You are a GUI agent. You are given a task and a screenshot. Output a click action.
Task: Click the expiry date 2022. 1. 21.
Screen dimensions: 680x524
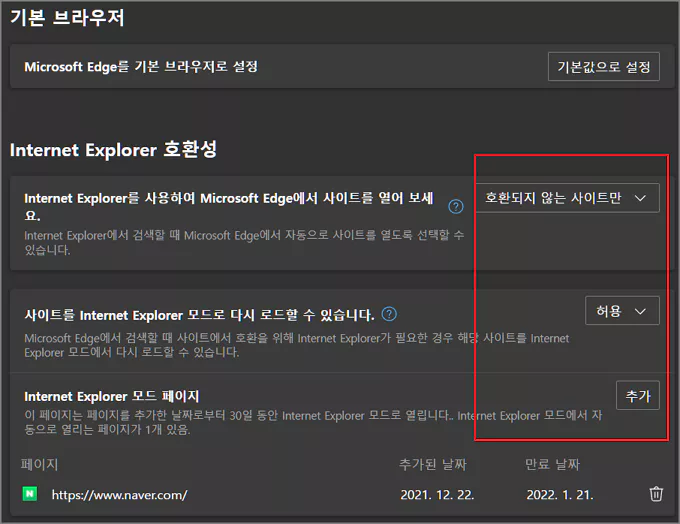pyautogui.click(x=559, y=495)
